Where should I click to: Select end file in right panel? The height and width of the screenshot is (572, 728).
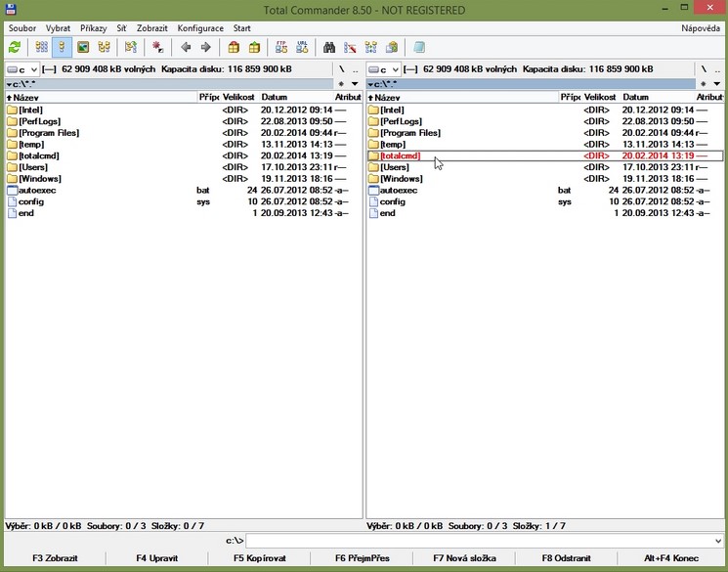click(x=545, y=213)
